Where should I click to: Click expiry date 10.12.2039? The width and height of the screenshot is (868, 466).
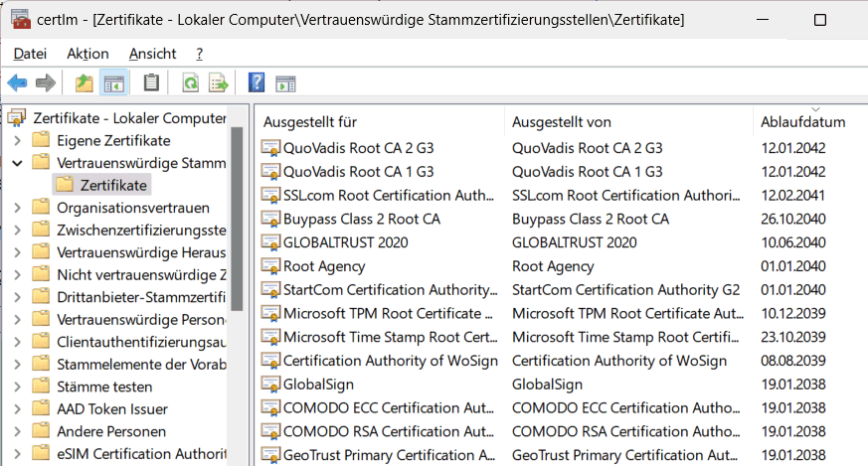(x=793, y=313)
